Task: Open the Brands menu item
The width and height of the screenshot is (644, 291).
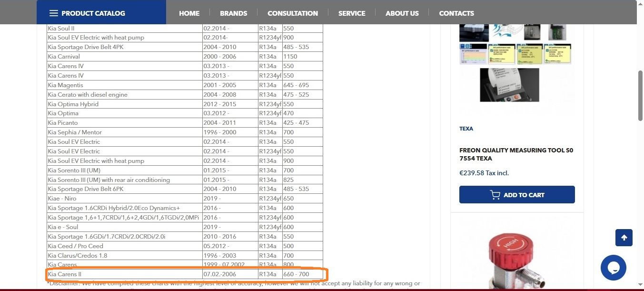Action: coord(233,13)
